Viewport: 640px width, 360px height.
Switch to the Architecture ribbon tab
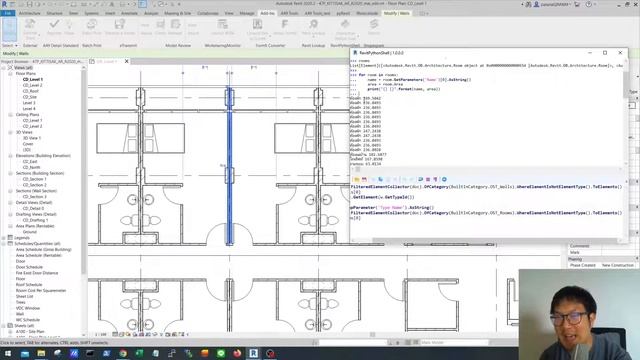pos(30,13)
